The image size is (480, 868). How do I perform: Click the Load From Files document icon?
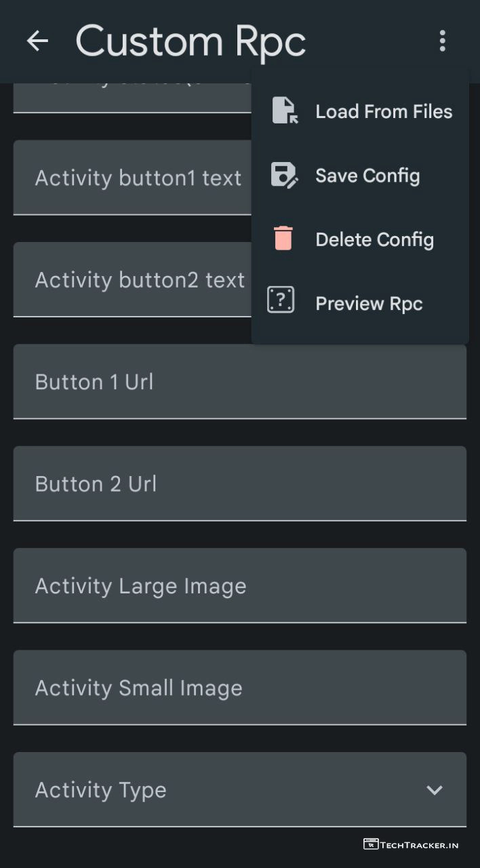(284, 111)
